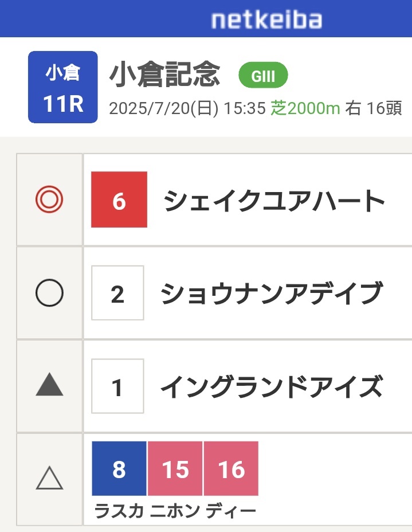Click the single circle prediction mark
This screenshot has height=532, width=412.
(x=49, y=293)
